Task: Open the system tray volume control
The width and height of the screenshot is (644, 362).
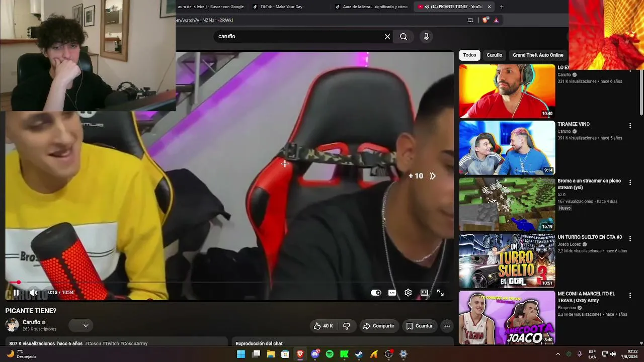Action: (x=613, y=354)
